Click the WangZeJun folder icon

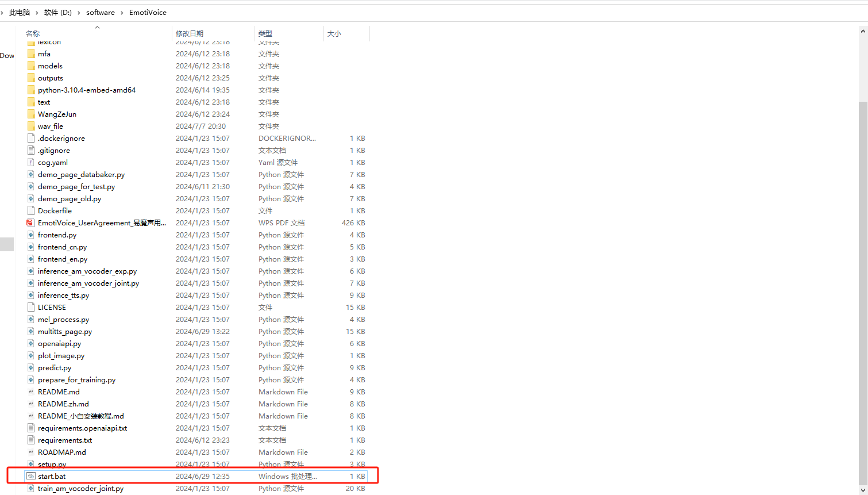31,114
